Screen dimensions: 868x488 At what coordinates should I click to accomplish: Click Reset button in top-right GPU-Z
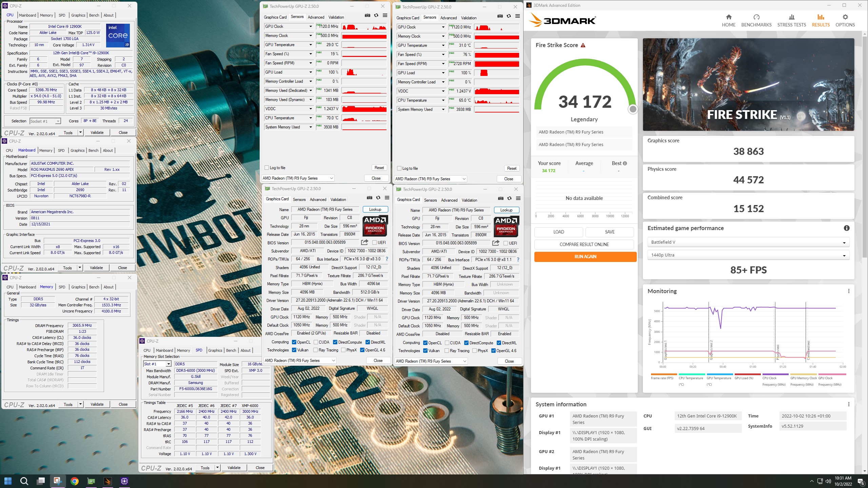click(512, 168)
